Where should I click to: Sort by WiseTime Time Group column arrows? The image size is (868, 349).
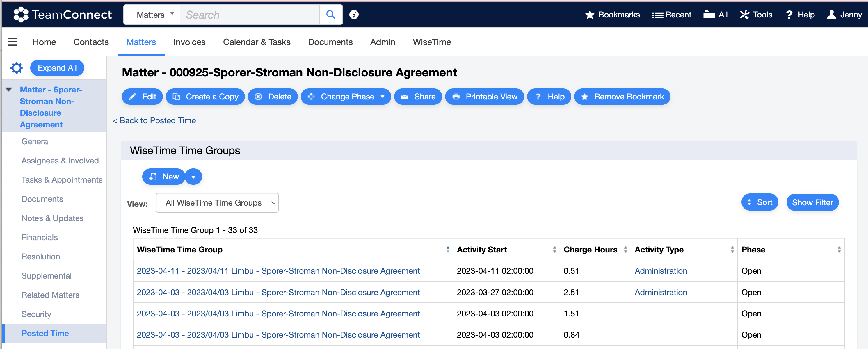click(447, 249)
